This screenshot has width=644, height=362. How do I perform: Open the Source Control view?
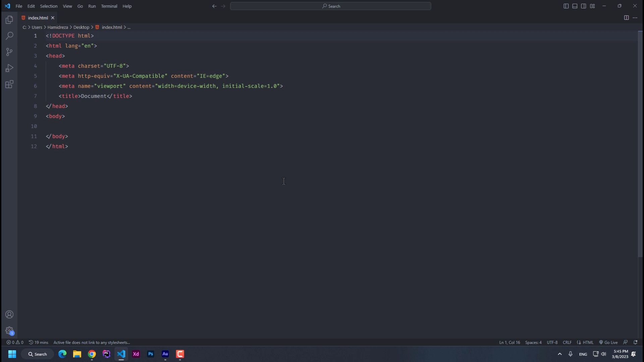[x=9, y=52]
